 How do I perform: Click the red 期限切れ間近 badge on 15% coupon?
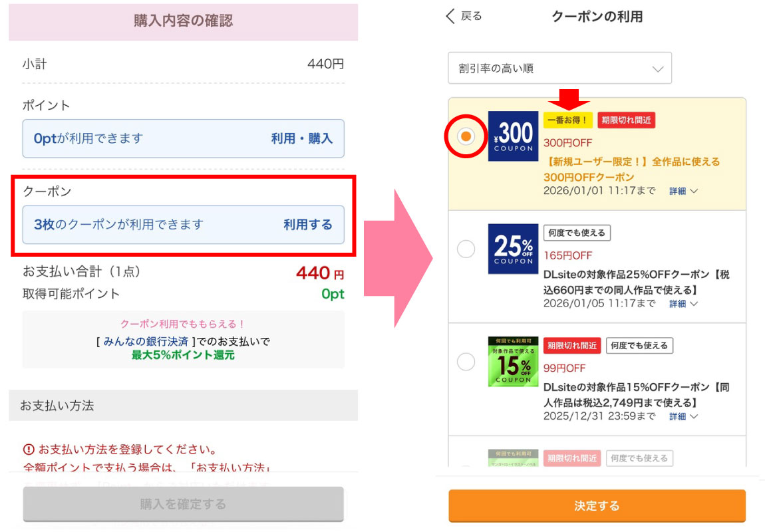571,346
